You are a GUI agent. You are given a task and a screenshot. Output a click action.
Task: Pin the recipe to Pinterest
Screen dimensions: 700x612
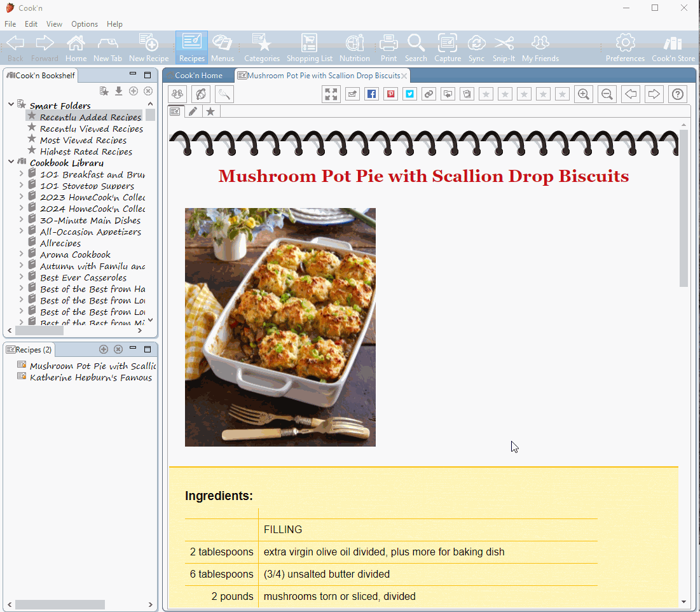(391, 94)
